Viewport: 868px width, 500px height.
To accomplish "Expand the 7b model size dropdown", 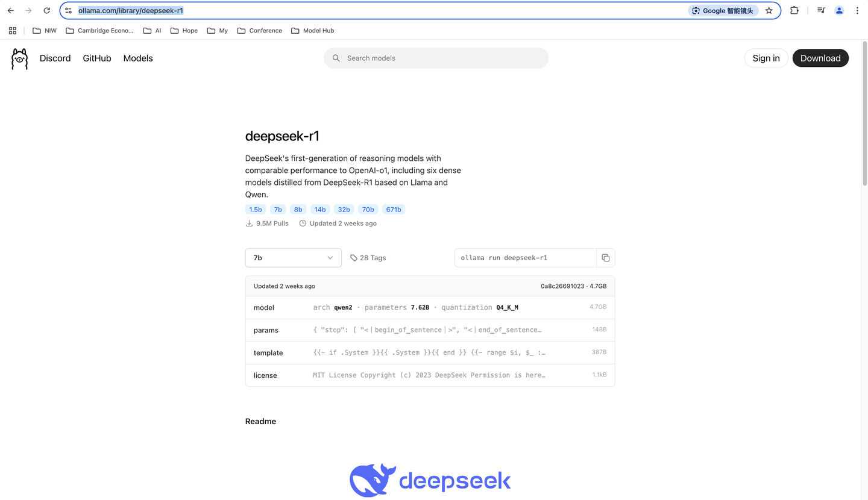I will click(294, 258).
